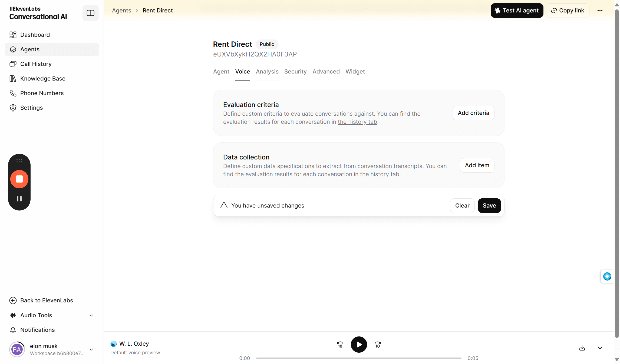The width and height of the screenshot is (620, 364).
Task: Seek along the audio progress bar
Action: point(359,358)
